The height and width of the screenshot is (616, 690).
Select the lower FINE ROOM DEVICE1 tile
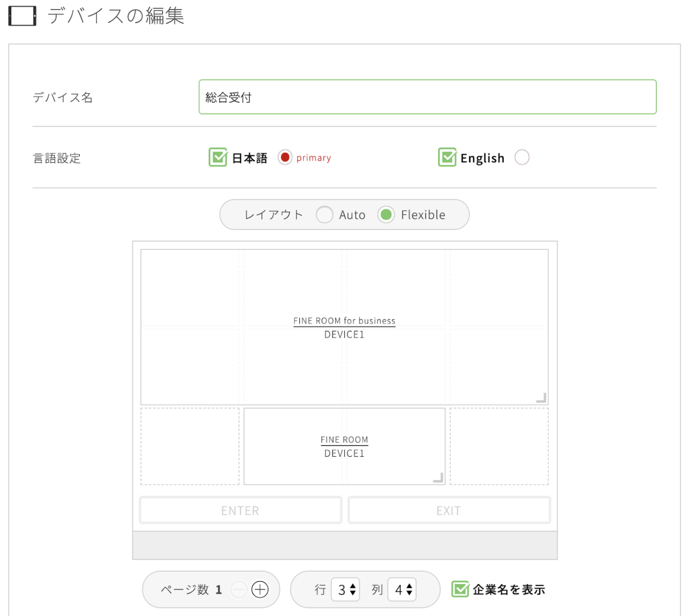click(x=345, y=446)
